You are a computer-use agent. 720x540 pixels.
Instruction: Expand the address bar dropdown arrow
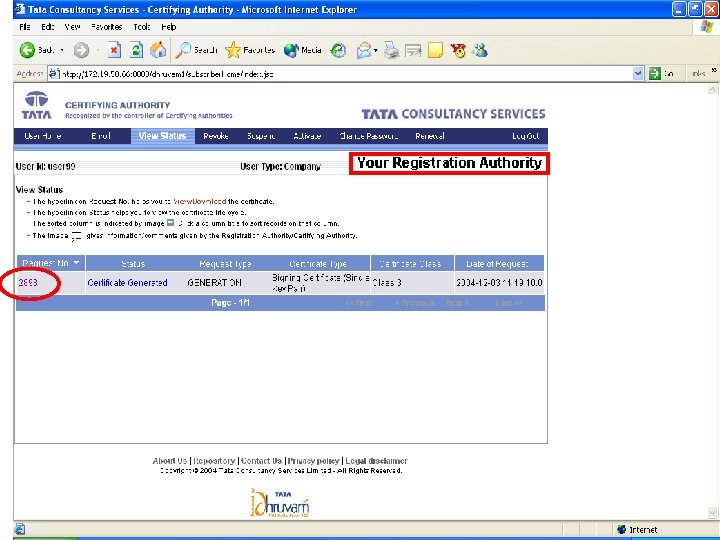pos(638,73)
